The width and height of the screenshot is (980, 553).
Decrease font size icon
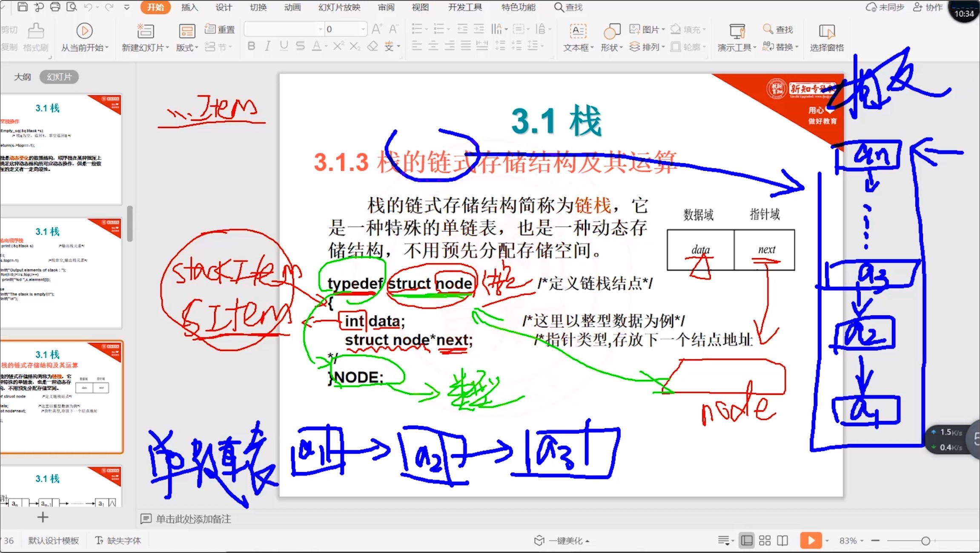[x=393, y=29]
